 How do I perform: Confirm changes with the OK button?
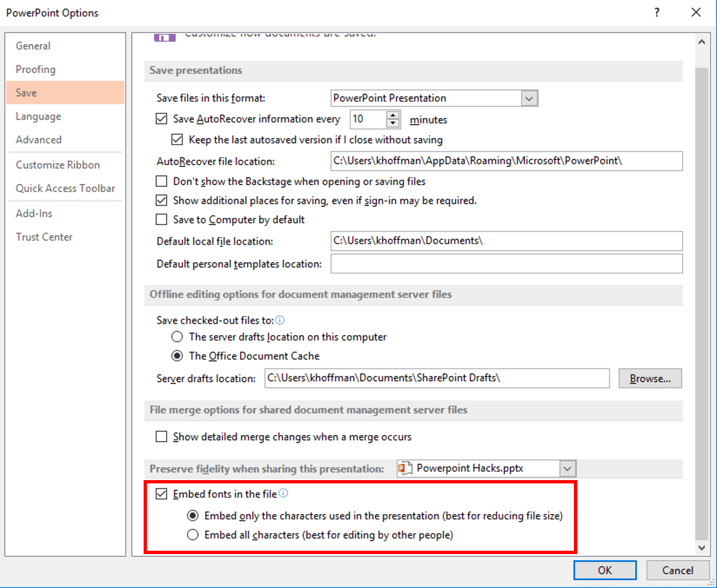pyautogui.click(x=605, y=570)
